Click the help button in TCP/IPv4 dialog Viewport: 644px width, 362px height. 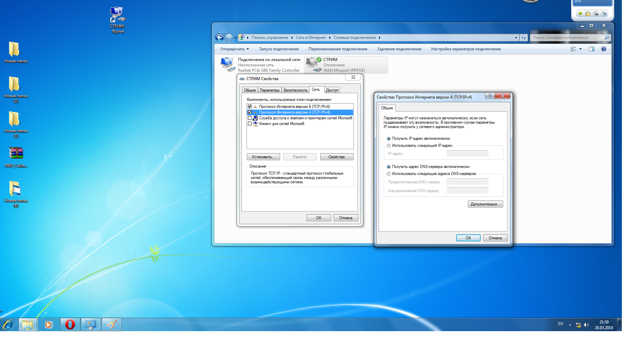(490, 96)
